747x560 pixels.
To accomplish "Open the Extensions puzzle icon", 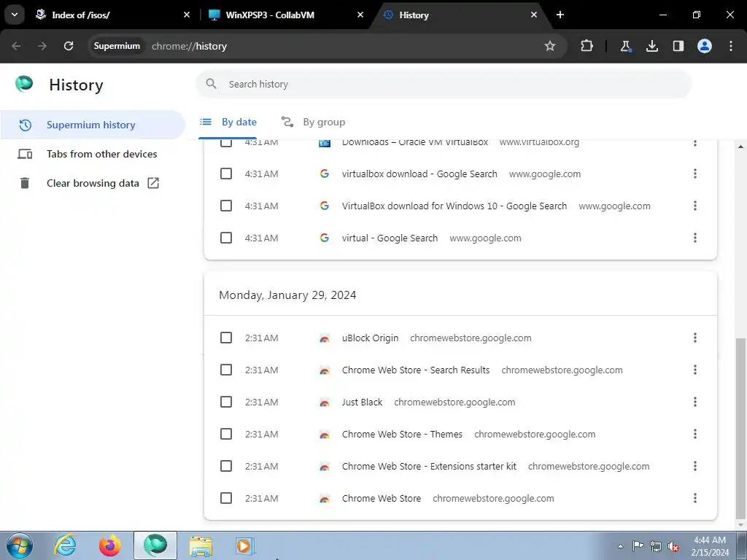I will click(587, 46).
